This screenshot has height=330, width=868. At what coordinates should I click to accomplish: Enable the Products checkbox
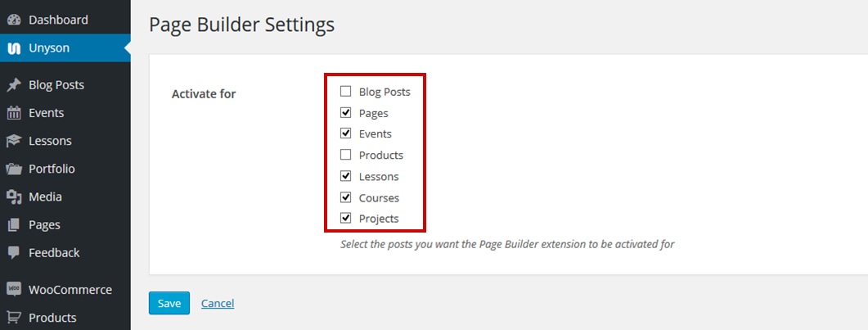(x=346, y=155)
